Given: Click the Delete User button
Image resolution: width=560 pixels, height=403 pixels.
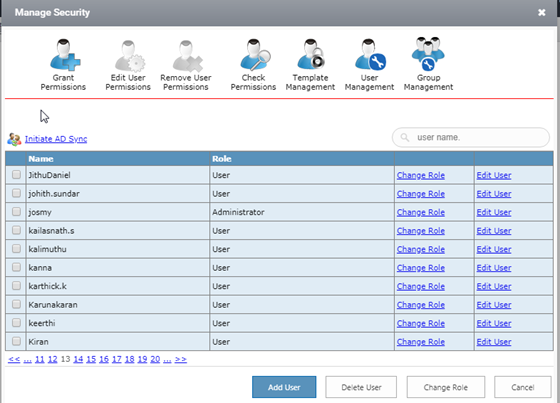Looking at the screenshot, I should click(x=361, y=387).
